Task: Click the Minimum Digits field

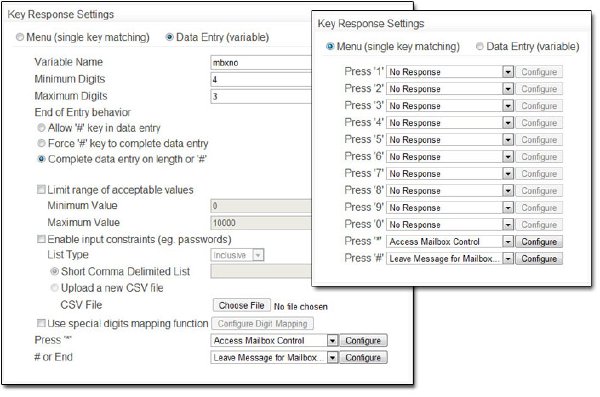Action: [x=261, y=79]
